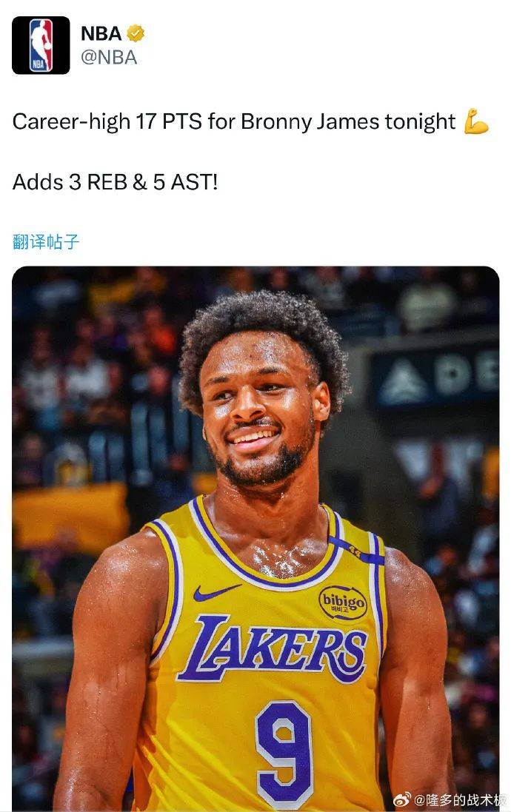Click the 'Adds 3 REB & 5 AST!' text
The image size is (511, 812).
coord(115,182)
